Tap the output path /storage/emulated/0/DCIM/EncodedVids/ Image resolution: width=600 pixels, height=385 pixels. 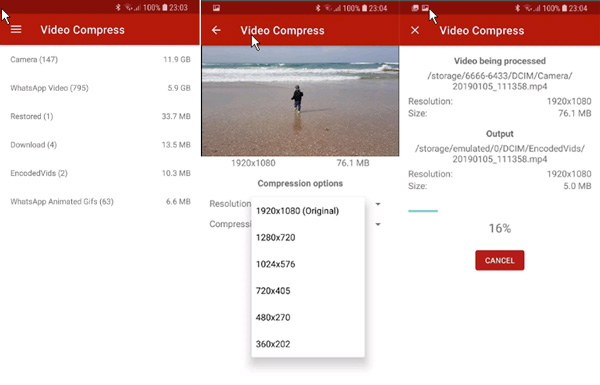(500, 148)
